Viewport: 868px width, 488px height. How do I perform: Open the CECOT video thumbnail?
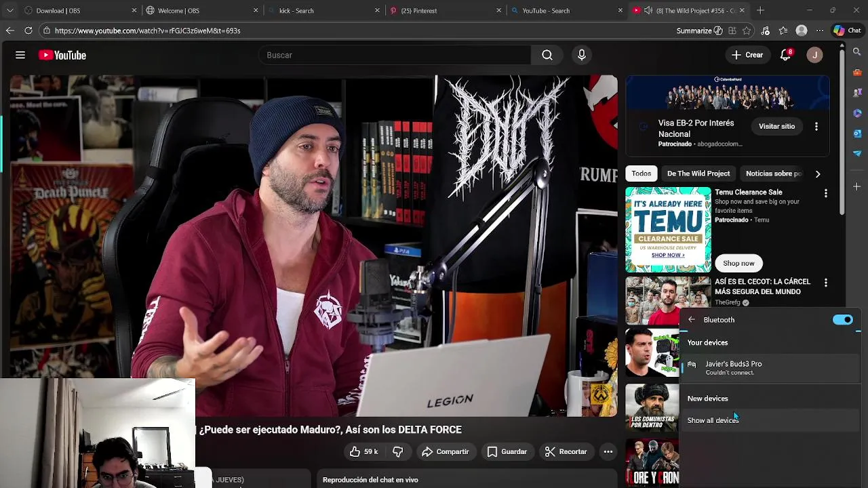point(668,301)
